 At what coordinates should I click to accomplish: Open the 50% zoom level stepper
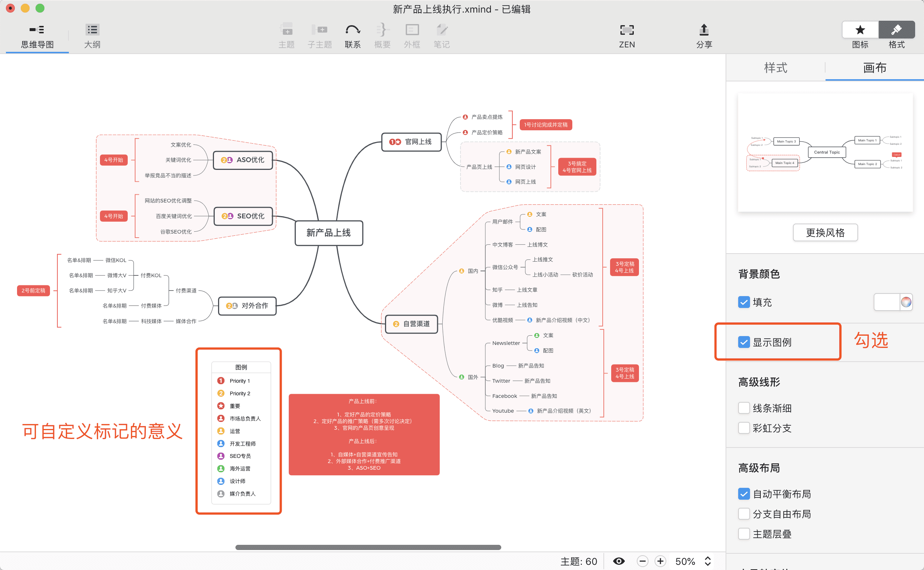pos(707,561)
